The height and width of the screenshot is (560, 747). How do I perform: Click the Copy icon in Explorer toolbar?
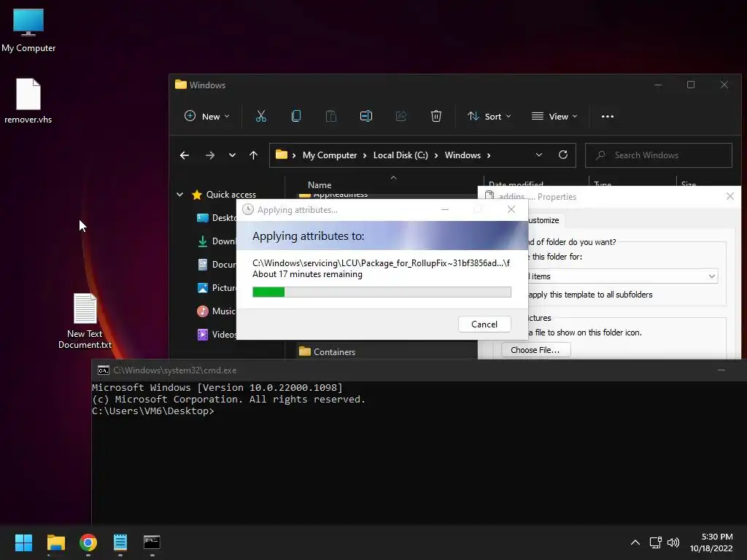[x=296, y=116]
